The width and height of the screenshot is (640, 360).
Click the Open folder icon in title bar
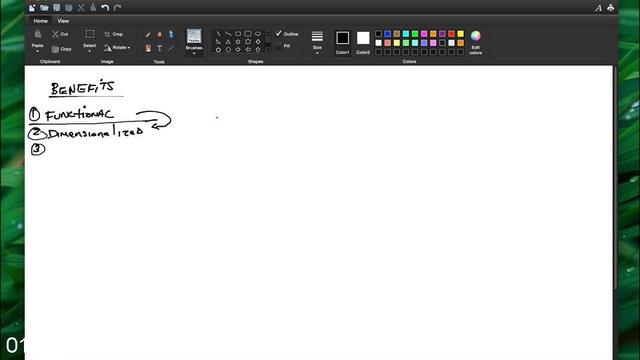44,8
